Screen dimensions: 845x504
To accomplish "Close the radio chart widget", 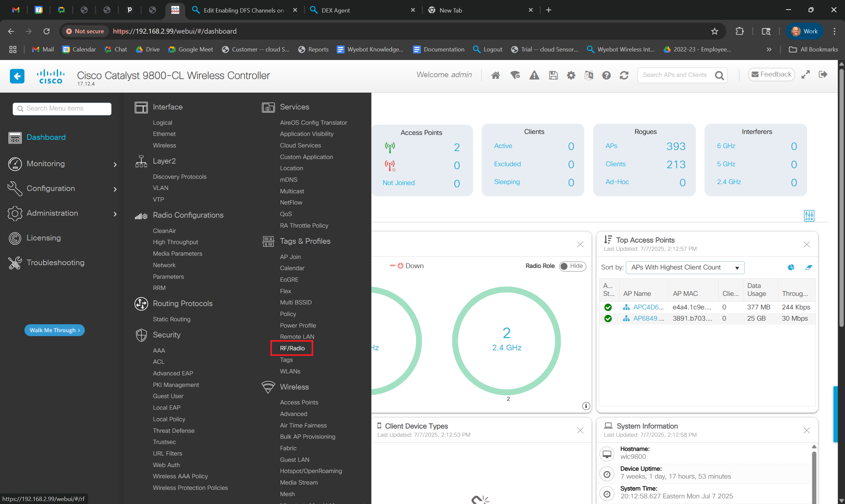I will [x=580, y=244].
